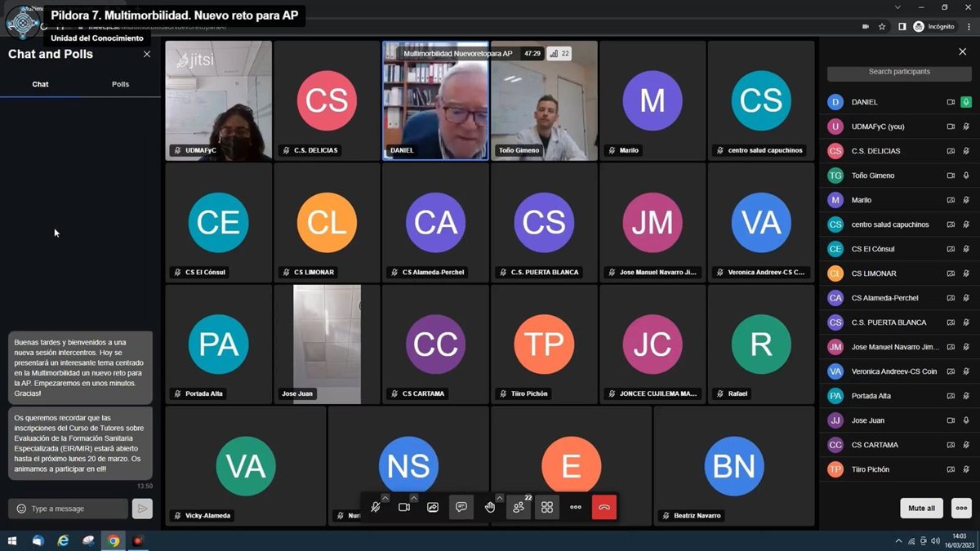The height and width of the screenshot is (551, 980).
Task: Open Windows Start menu
Action: [12, 540]
